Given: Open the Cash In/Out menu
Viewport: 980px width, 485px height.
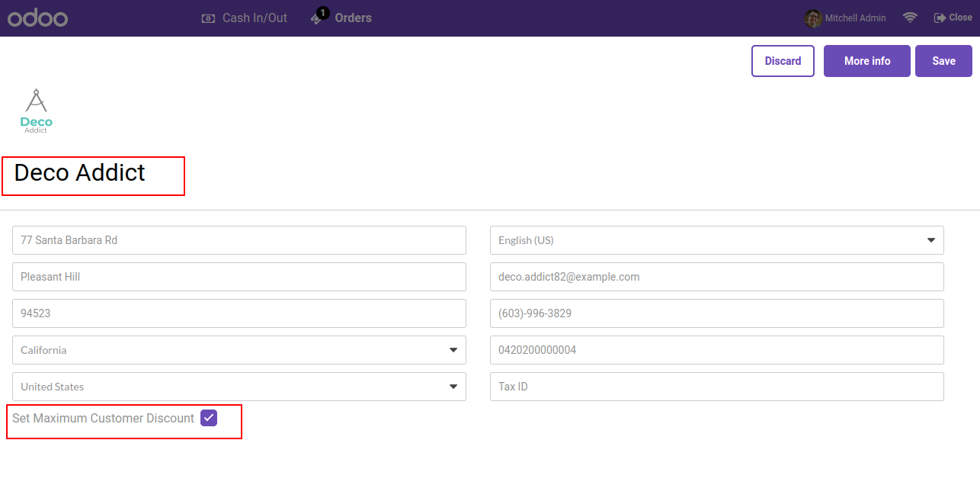Looking at the screenshot, I should [245, 18].
